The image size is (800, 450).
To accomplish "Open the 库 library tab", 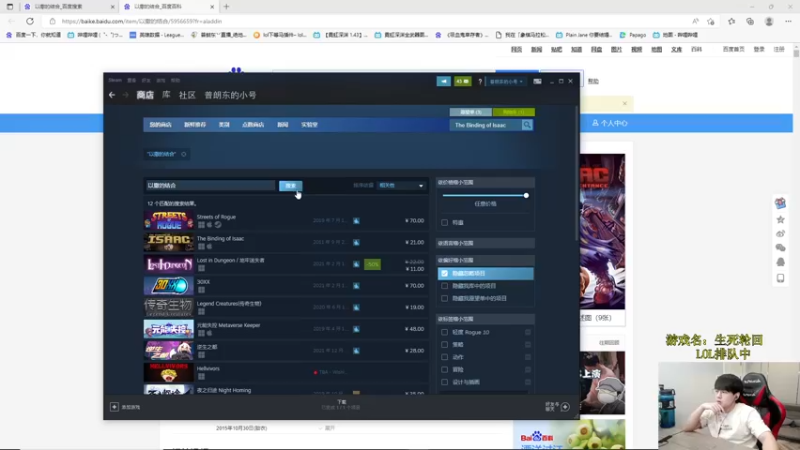I will [x=166, y=95].
